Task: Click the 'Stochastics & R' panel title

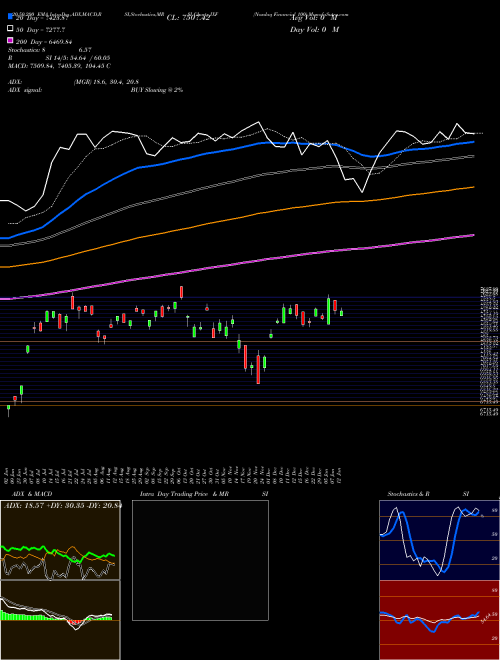Action: pos(409,494)
